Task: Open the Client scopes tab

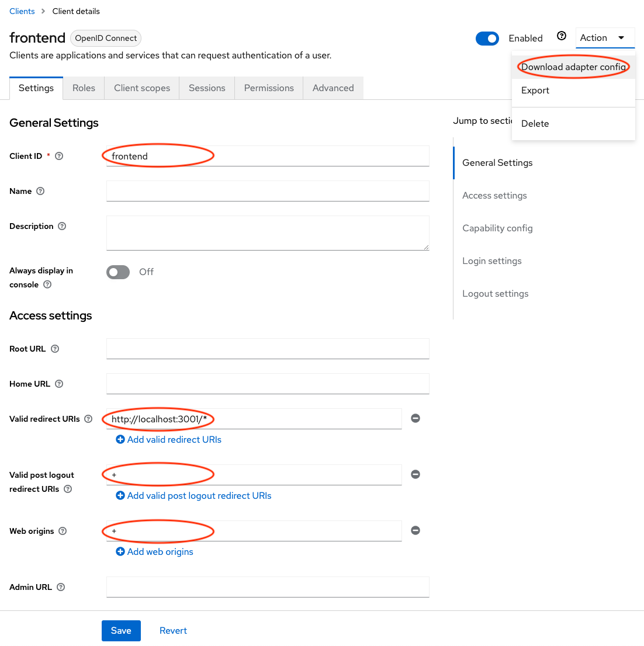Action: point(141,88)
